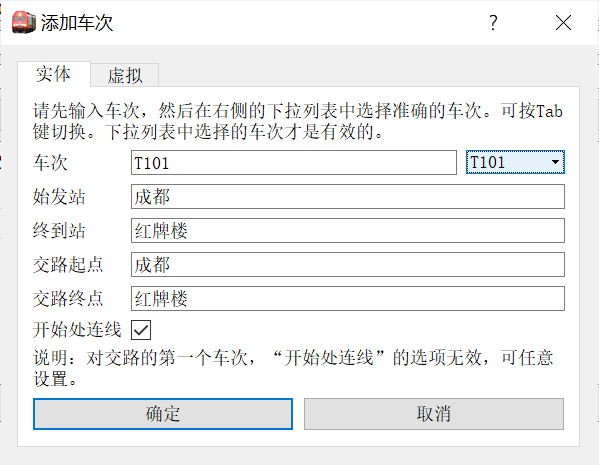Switch to the 虚拟 tab
The height and width of the screenshot is (465, 599).
pos(125,75)
